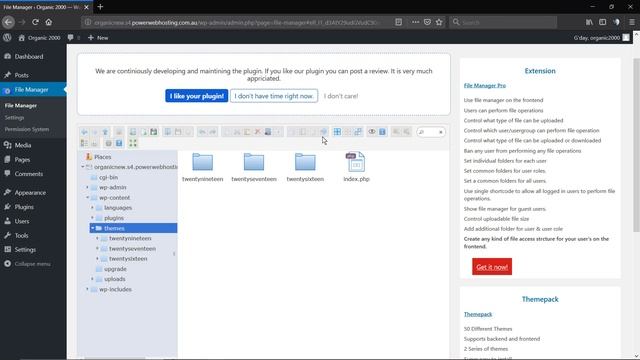The height and width of the screenshot is (360, 640).
Task: Open the blue help icon in second toolbar row
Action: [119, 143]
